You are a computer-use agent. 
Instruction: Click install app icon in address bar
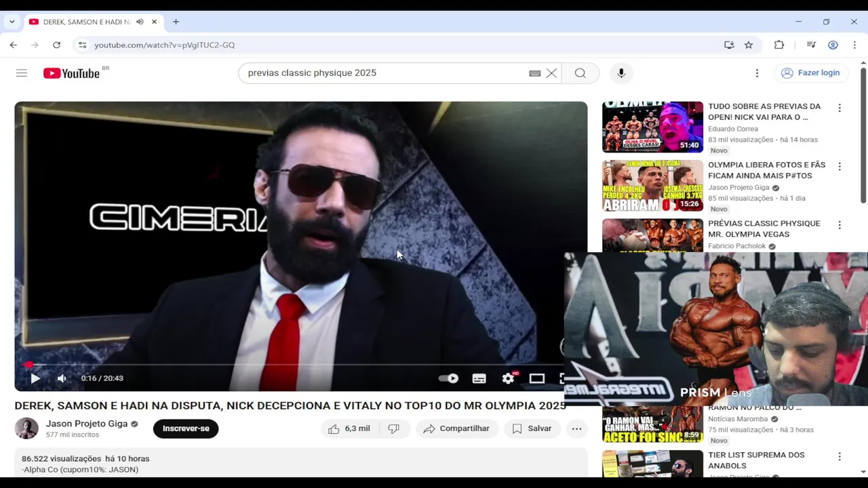click(729, 45)
